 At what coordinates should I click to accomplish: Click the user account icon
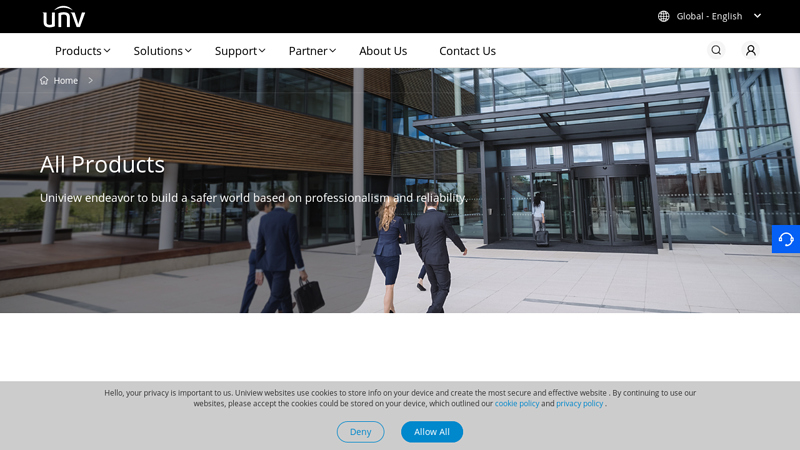pyautogui.click(x=751, y=50)
